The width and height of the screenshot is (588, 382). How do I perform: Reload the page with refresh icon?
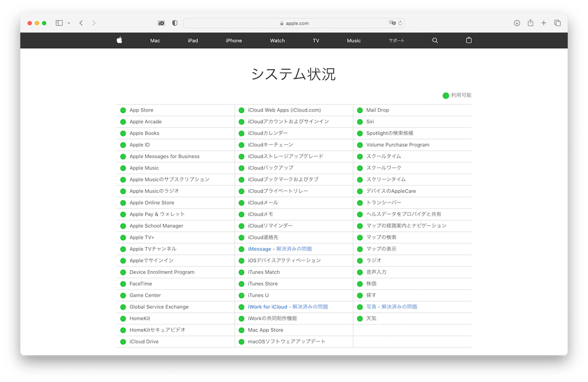(400, 23)
